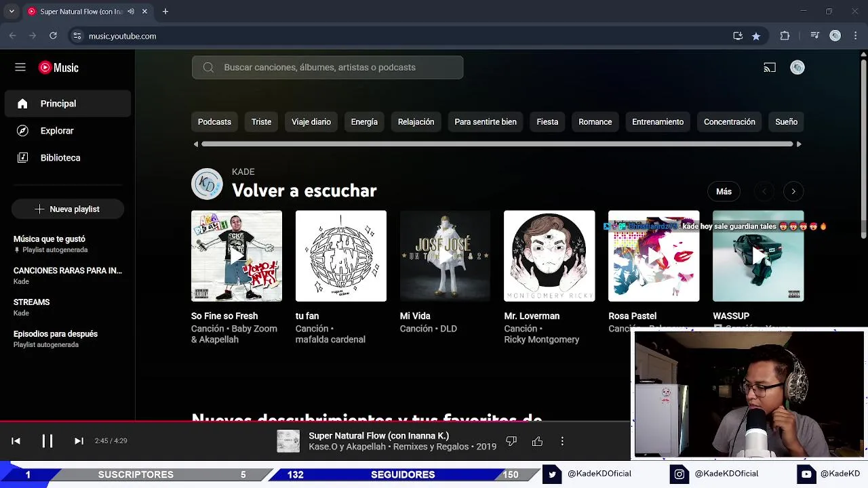Select the Sueño chip
The height and width of the screenshot is (488, 868).
pos(787,122)
